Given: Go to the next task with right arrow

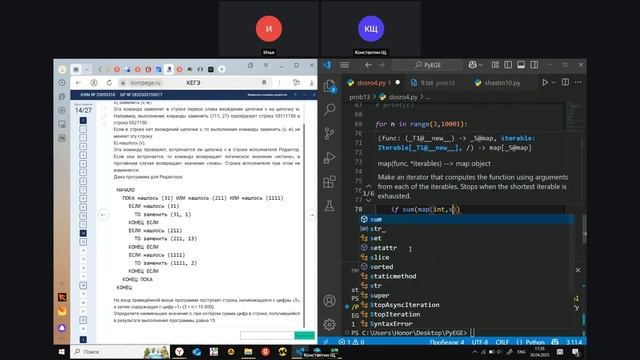Looking at the screenshot, I should pyautogui.click(x=311, y=215).
